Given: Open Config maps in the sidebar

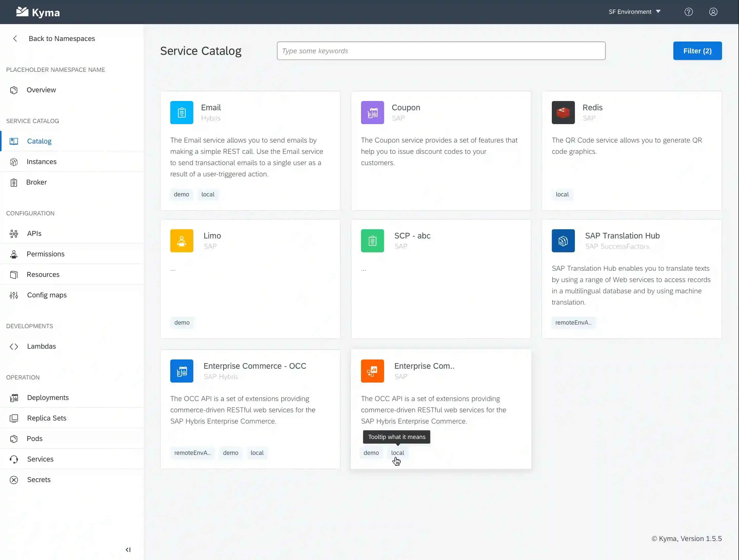Looking at the screenshot, I should [x=47, y=295].
